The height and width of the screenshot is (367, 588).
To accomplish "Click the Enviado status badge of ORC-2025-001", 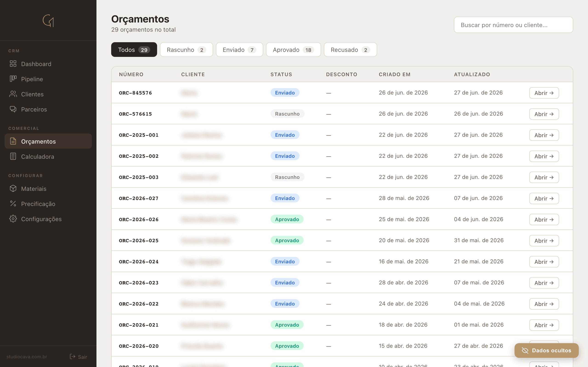I will point(285,135).
